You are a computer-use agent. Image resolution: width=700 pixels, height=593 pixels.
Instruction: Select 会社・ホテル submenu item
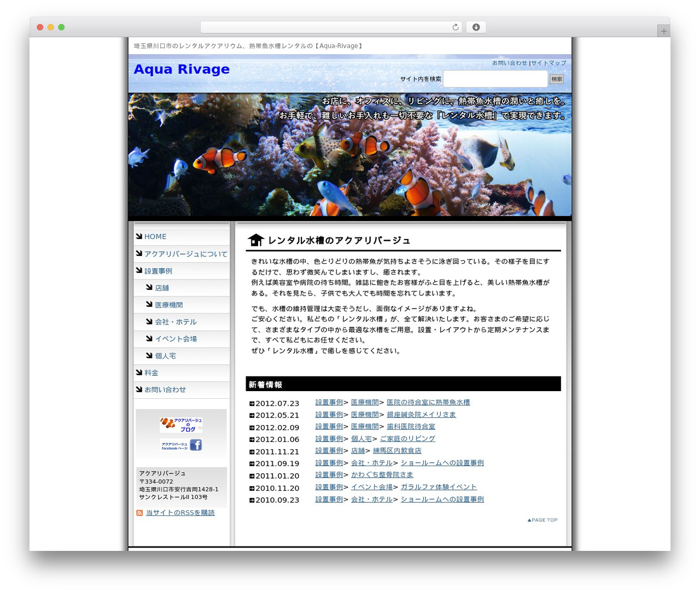tap(176, 322)
